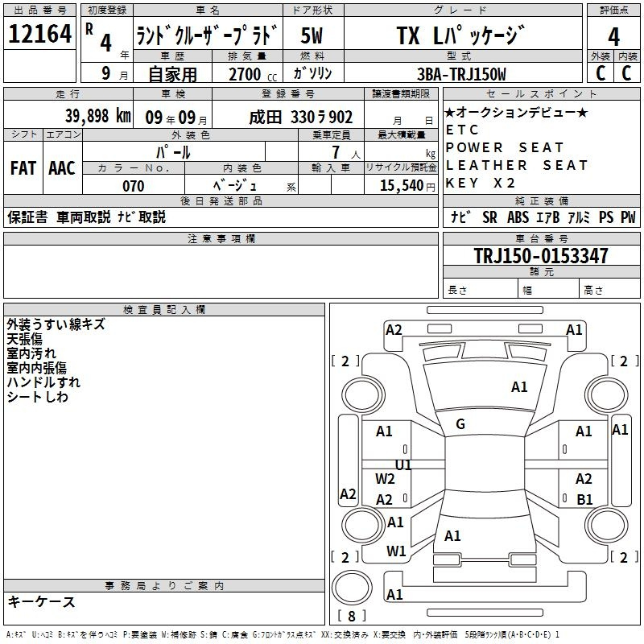Viewport: 644px width, 644px height.
Task: Click オークションデビュー sales point line
Action: coord(517,112)
